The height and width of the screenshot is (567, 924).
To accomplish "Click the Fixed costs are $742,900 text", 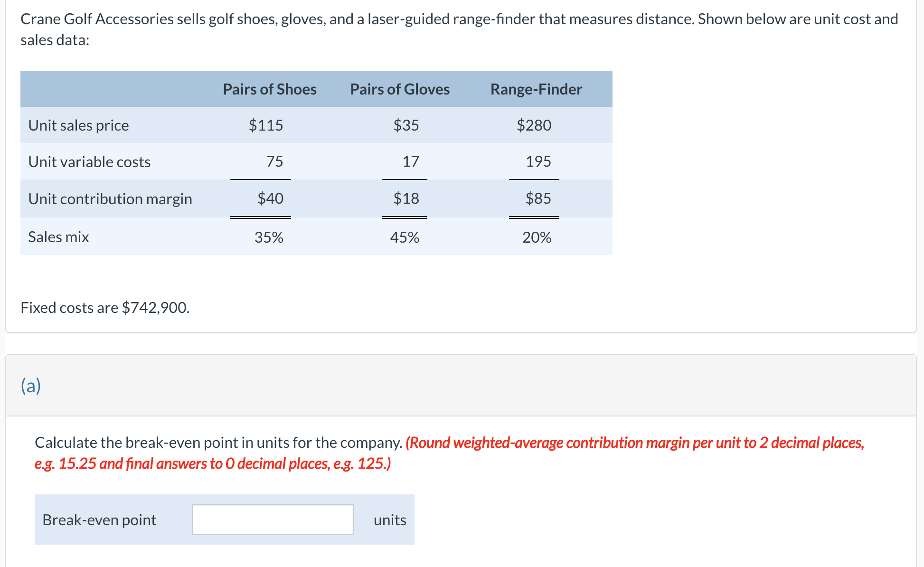I will click(x=105, y=308).
